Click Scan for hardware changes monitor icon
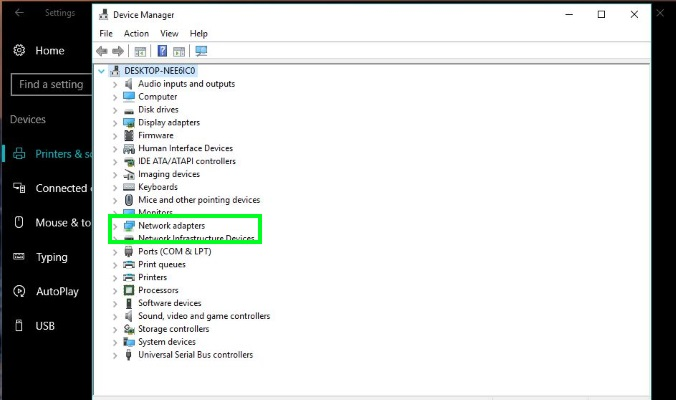 [x=201, y=51]
